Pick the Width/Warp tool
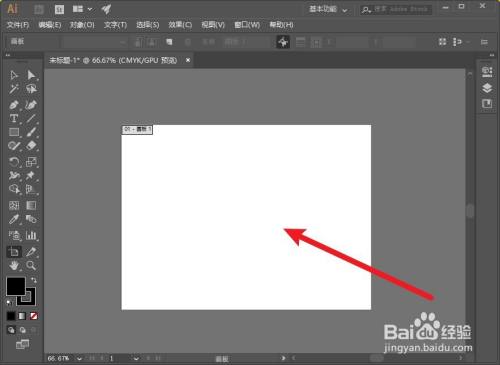The height and width of the screenshot is (365, 500). point(14,175)
